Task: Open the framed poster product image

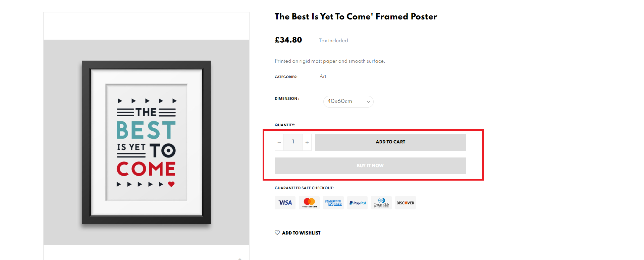Action: pyautogui.click(x=146, y=142)
